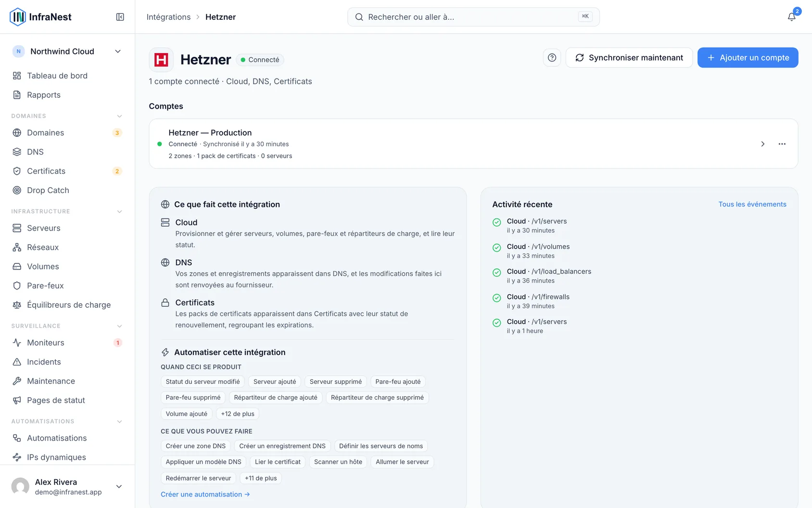Select Redémarrer le serveur action
The height and width of the screenshot is (508, 812).
click(198, 479)
